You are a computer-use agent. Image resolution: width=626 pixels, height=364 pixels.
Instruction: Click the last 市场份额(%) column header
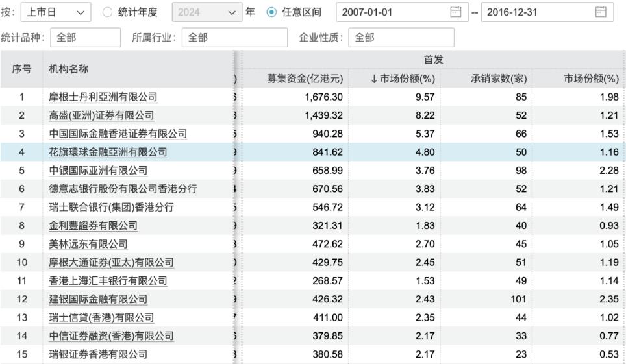592,79
